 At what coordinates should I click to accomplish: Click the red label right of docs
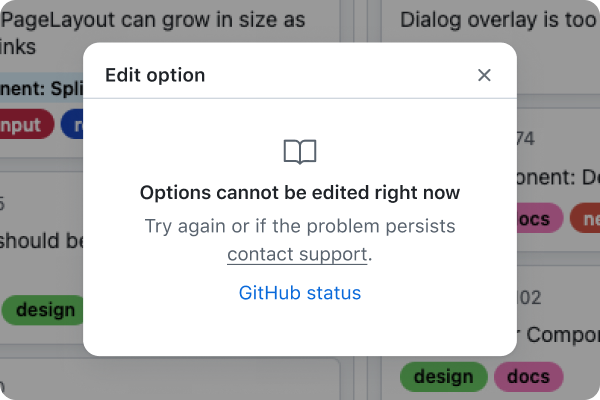click(585, 219)
